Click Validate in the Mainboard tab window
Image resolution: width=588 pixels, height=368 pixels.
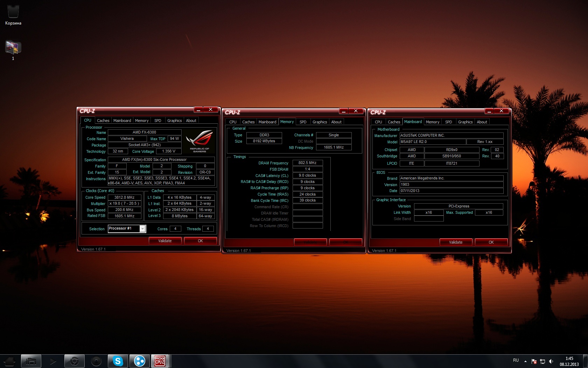pos(456,242)
